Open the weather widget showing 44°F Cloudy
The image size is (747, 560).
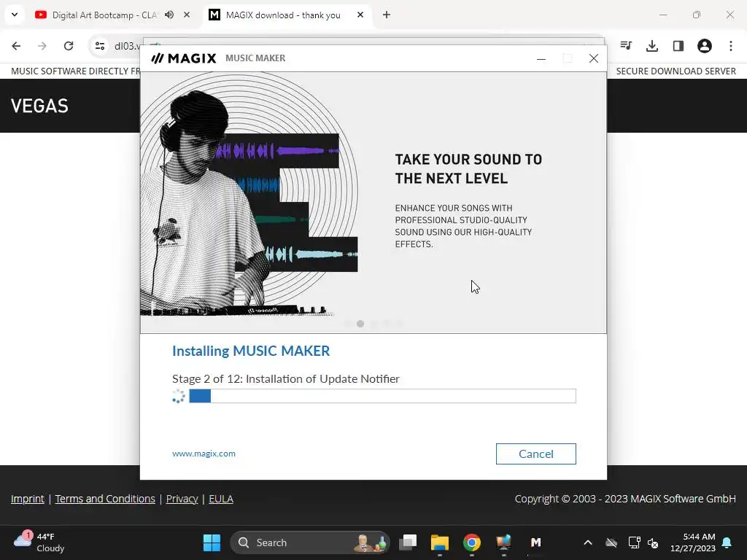39,542
